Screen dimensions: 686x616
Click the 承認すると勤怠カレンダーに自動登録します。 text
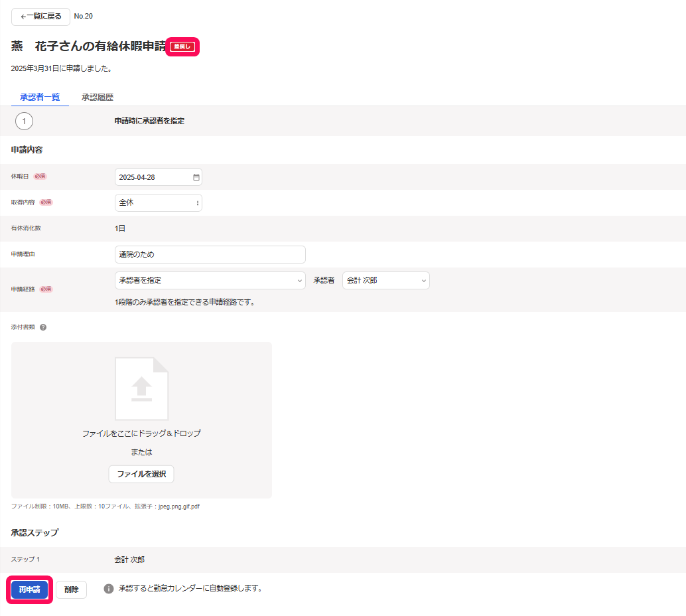tap(190, 588)
